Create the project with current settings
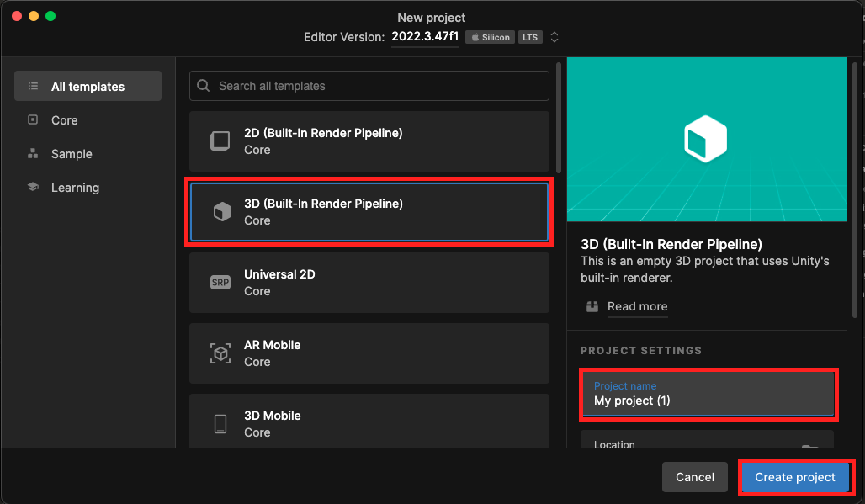The width and height of the screenshot is (865, 504). click(x=794, y=476)
